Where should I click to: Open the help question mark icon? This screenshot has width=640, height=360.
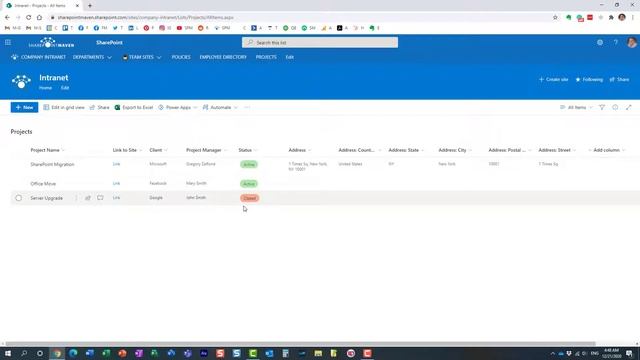(616, 42)
